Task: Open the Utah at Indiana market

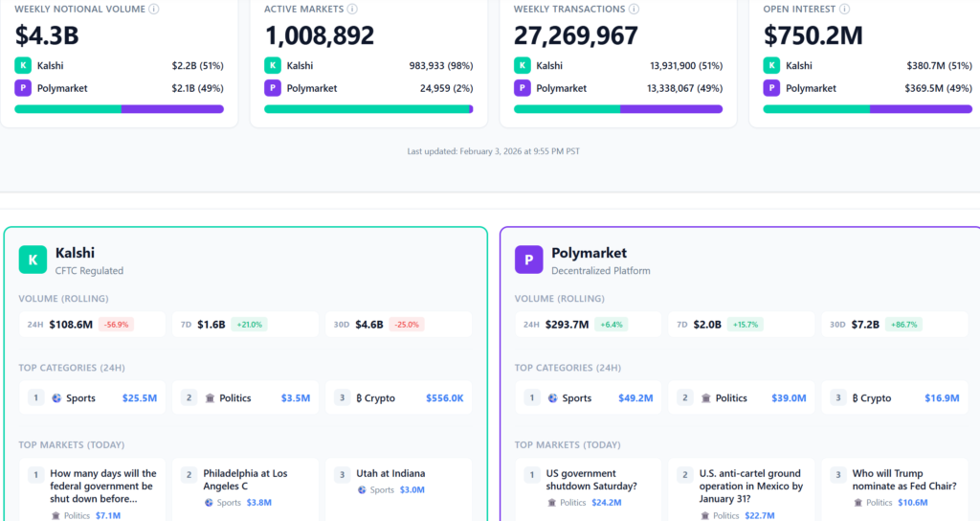Action: (x=392, y=473)
